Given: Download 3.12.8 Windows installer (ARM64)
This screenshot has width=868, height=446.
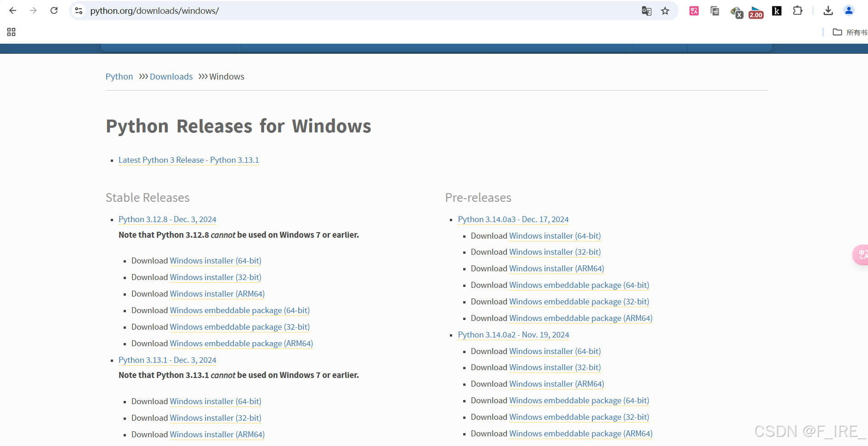Looking at the screenshot, I should point(217,294).
